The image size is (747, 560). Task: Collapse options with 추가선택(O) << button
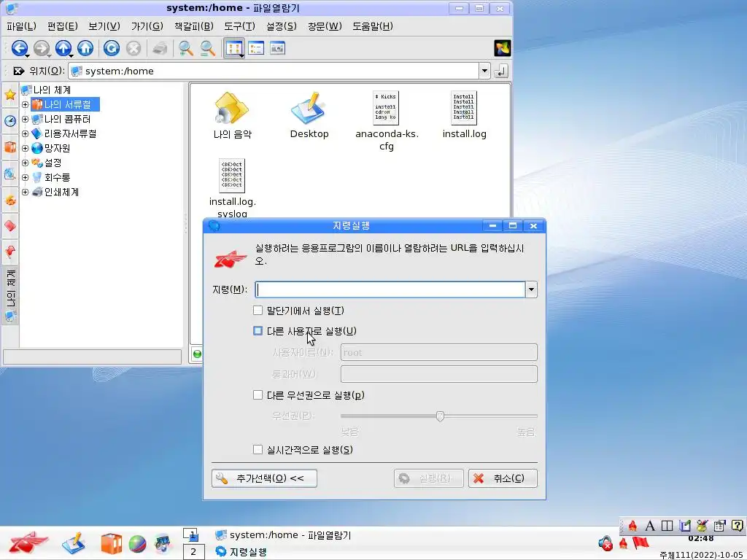click(x=264, y=478)
